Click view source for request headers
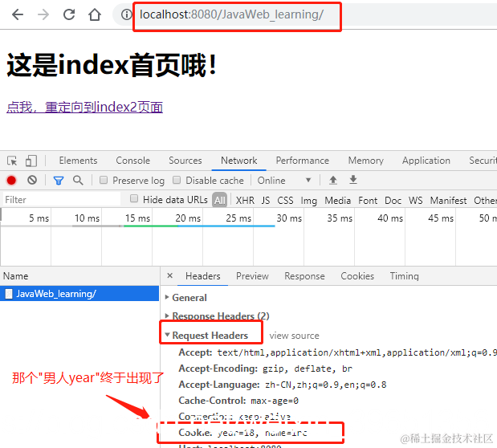 pos(294,336)
